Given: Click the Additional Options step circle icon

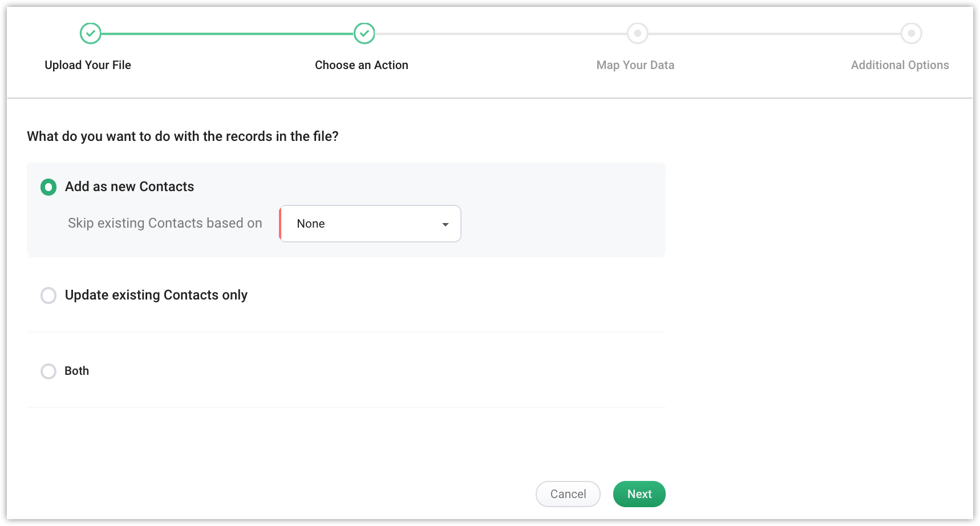Looking at the screenshot, I should point(911,34).
